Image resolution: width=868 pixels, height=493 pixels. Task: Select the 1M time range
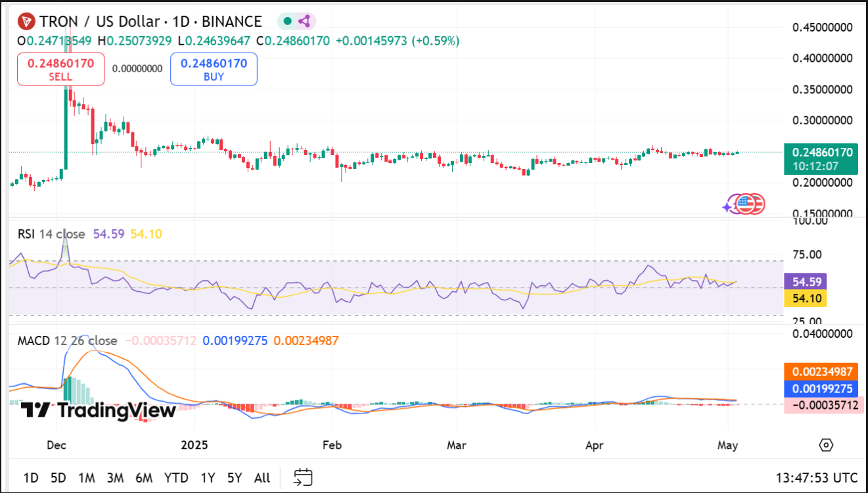coord(87,478)
